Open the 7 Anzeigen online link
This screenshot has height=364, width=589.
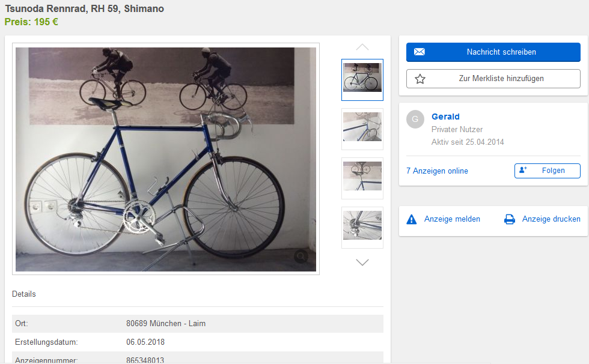point(437,171)
